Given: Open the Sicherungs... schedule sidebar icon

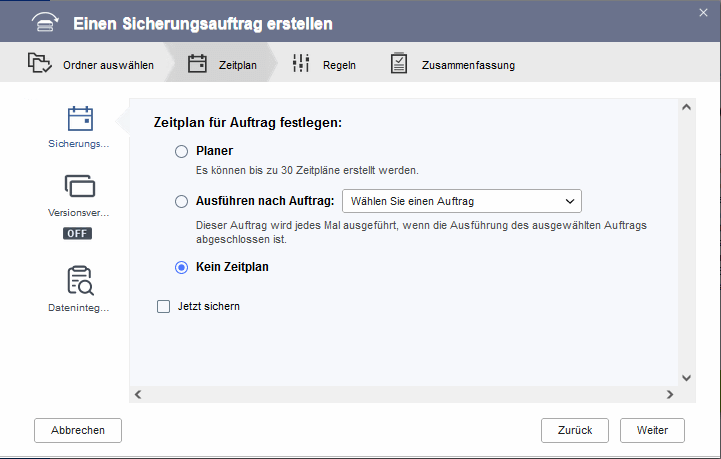Looking at the screenshot, I should click(79, 119).
